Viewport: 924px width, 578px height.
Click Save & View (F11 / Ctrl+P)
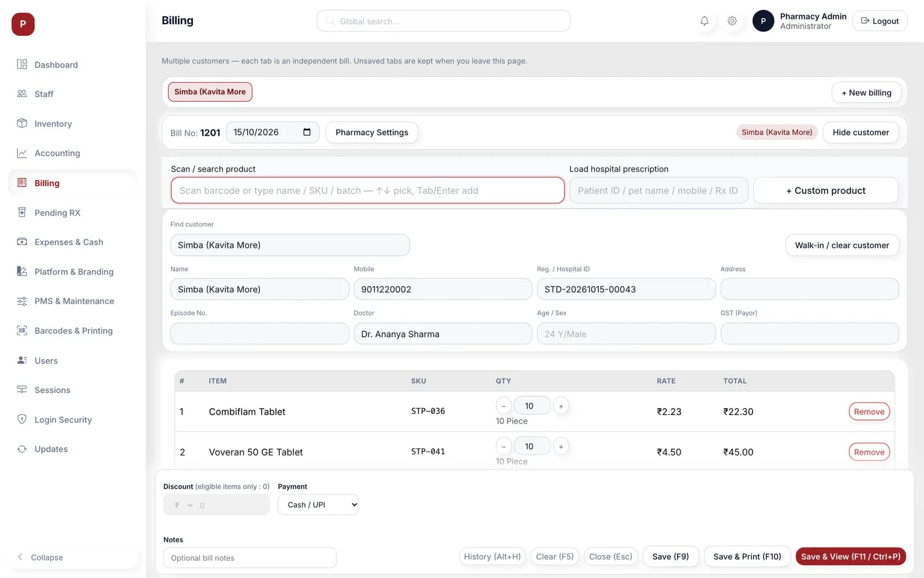click(x=851, y=557)
